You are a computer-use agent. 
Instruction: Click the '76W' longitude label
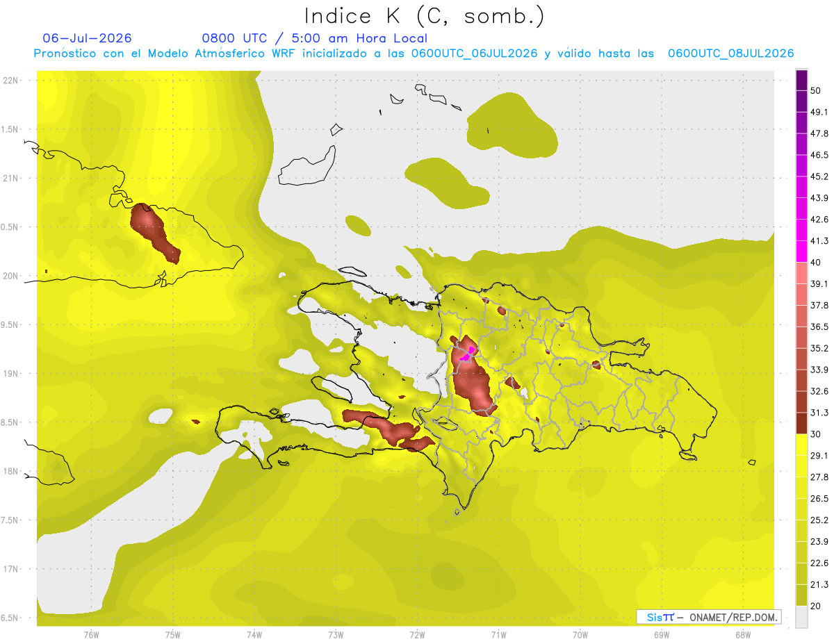coord(91,634)
